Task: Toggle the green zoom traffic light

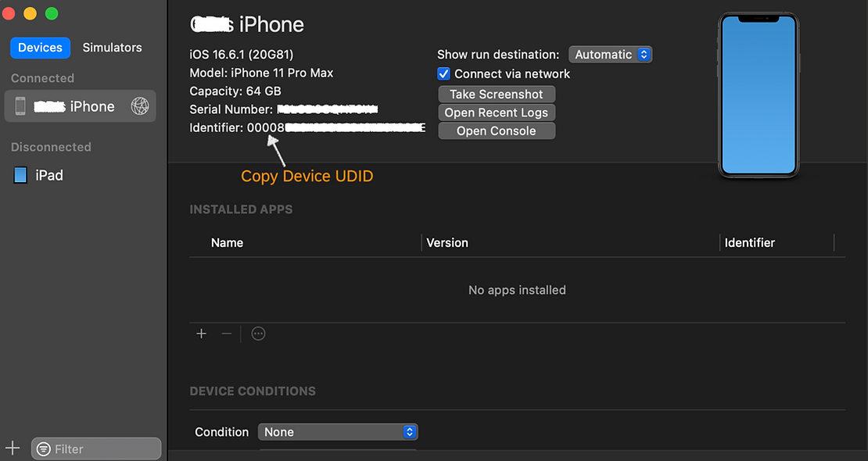Action: 52,13
